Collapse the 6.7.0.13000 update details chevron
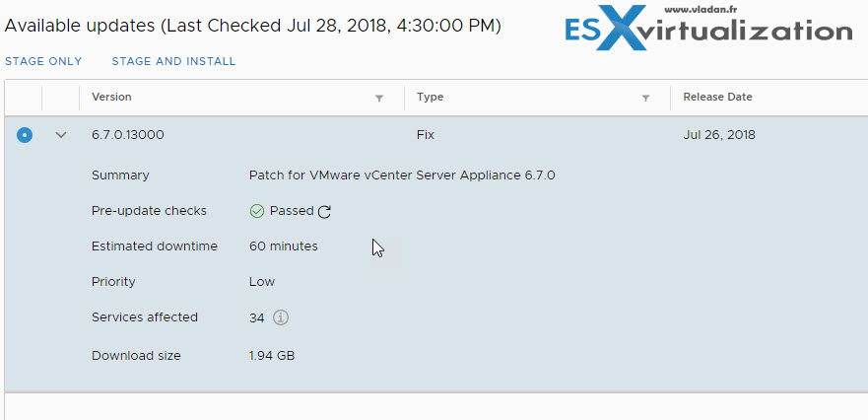Viewport: 868px width, 420px height. (61, 135)
